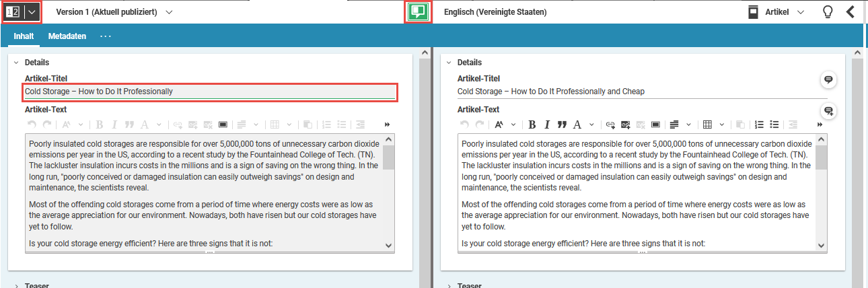
Task: Click the back chevron in top right
Action: [851, 12]
